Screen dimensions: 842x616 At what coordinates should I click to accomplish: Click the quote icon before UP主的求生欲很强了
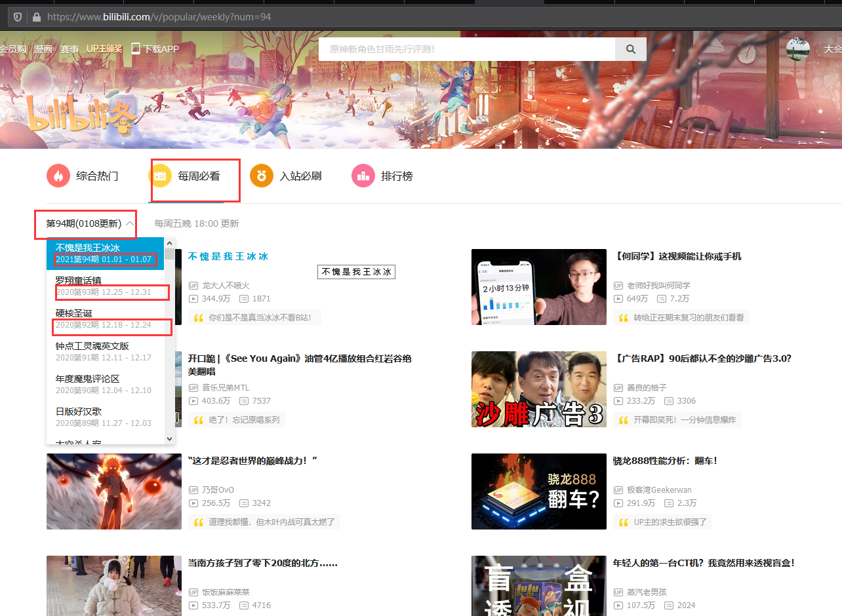tap(624, 522)
